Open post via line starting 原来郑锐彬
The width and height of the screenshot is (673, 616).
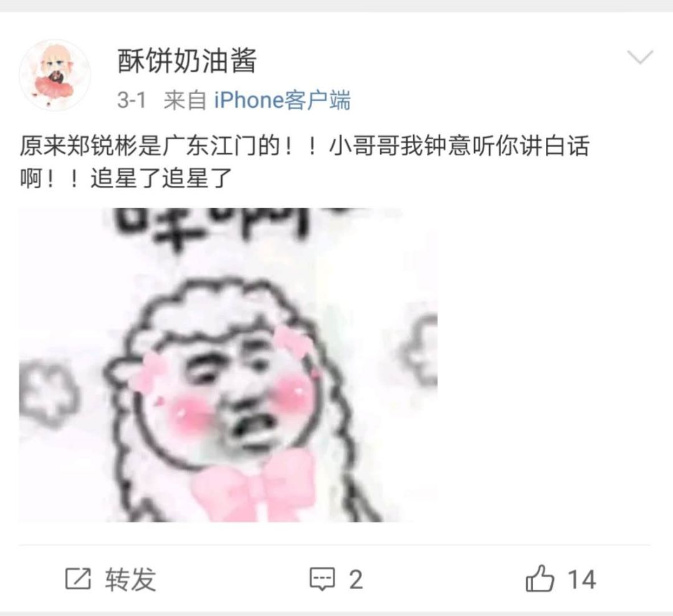304,146
